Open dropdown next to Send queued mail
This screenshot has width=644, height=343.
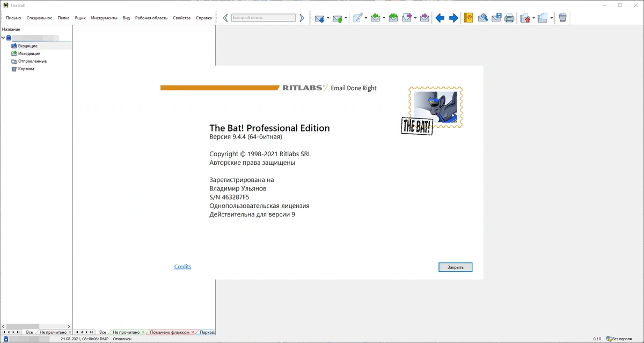tap(346, 18)
